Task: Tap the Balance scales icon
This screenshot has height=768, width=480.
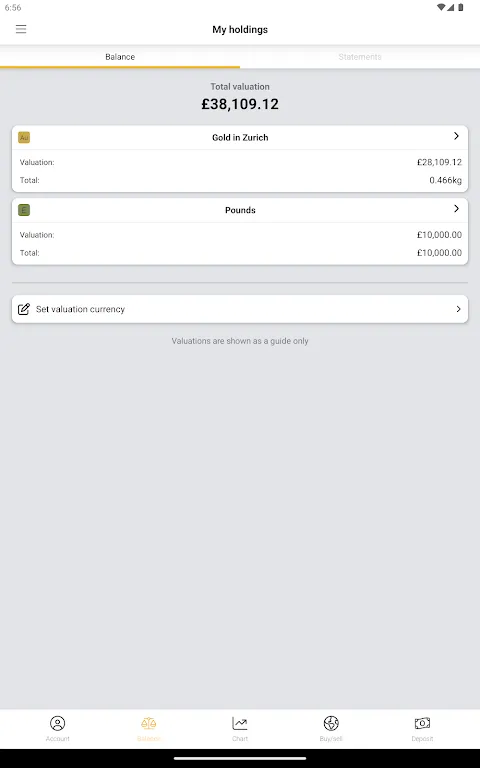Action: pos(148,723)
